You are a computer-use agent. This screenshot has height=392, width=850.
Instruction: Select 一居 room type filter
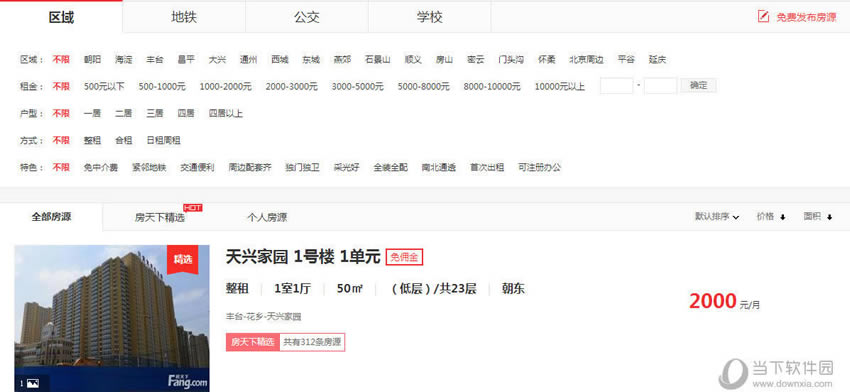pyautogui.click(x=92, y=113)
